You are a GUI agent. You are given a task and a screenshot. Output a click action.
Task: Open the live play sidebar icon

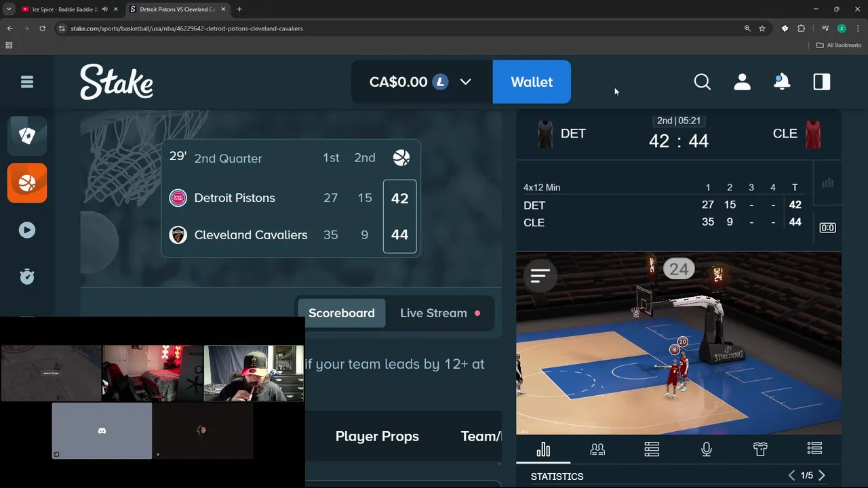point(27,230)
